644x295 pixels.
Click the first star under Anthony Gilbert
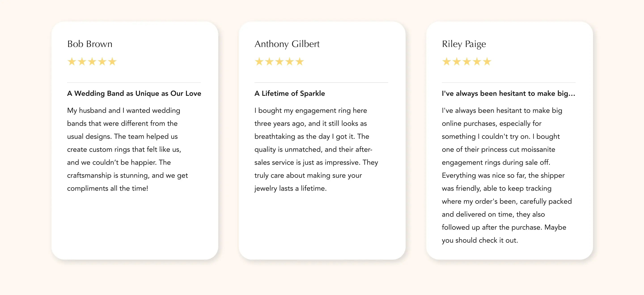coord(259,62)
